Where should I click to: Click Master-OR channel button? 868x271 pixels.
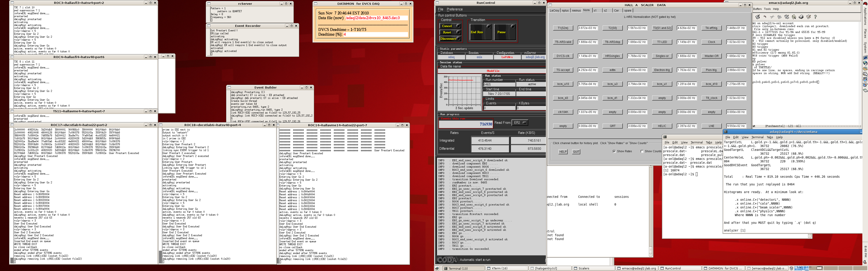pyautogui.click(x=712, y=56)
